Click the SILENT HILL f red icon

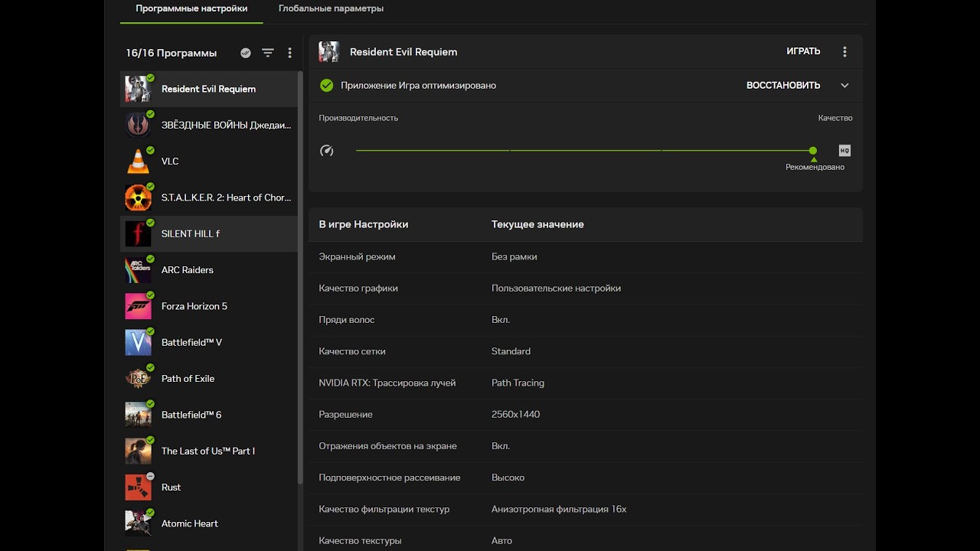click(x=139, y=233)
